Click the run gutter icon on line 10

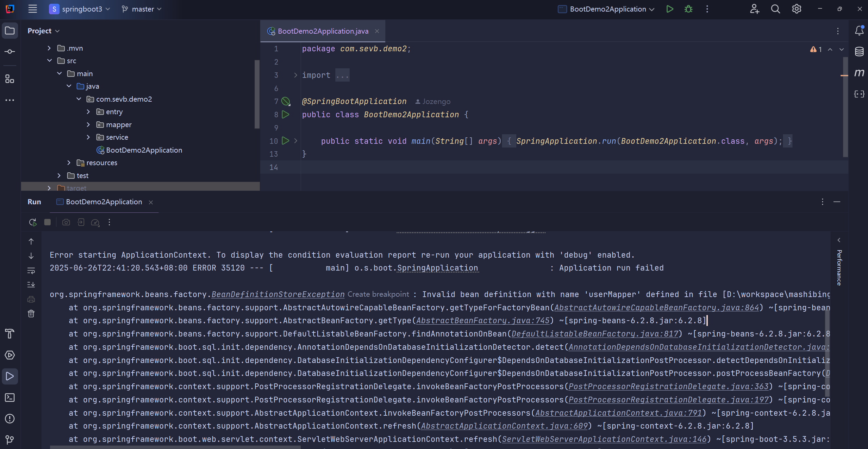[286, 141]
